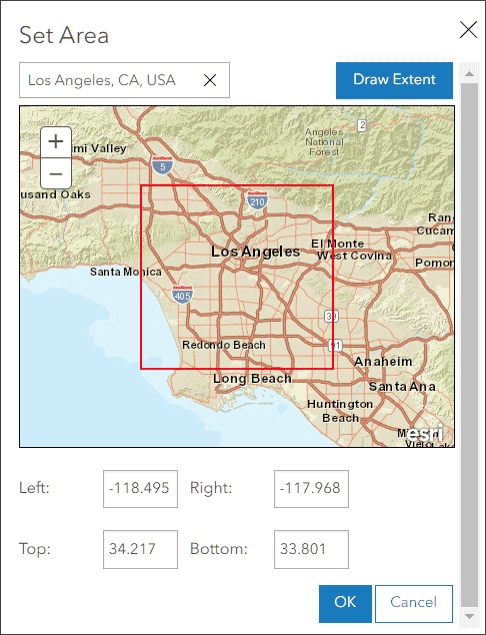Zoom in on the map
Screen dimensions: 486x635
pyautogui.click(x=56, y=142)
